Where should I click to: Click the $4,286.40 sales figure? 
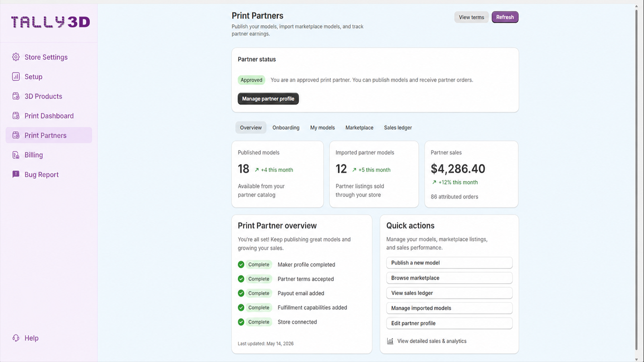tap(458, 169)
